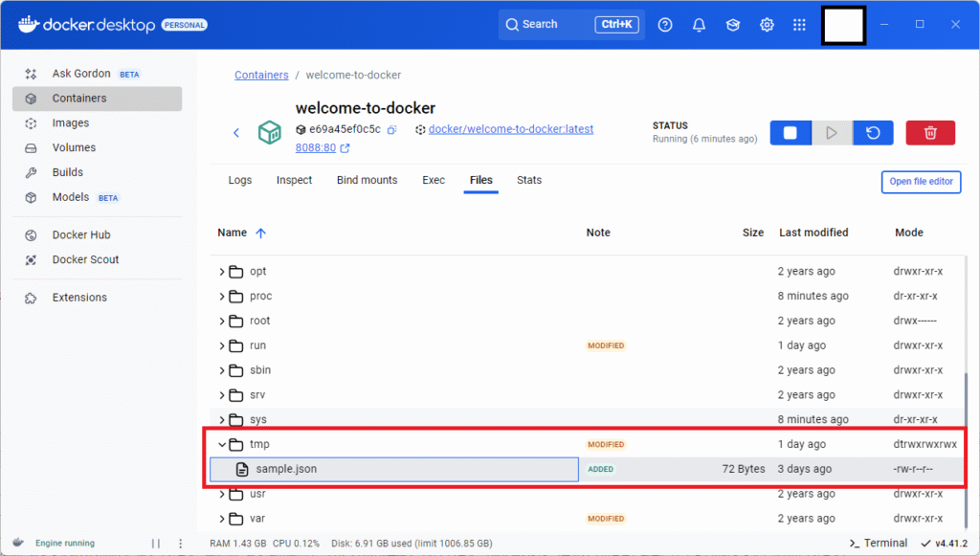Viewport: 980px width, 556px height.
Task: Open docker/welcome-to-docker:latest image link
Action: (x=511, y=129)
